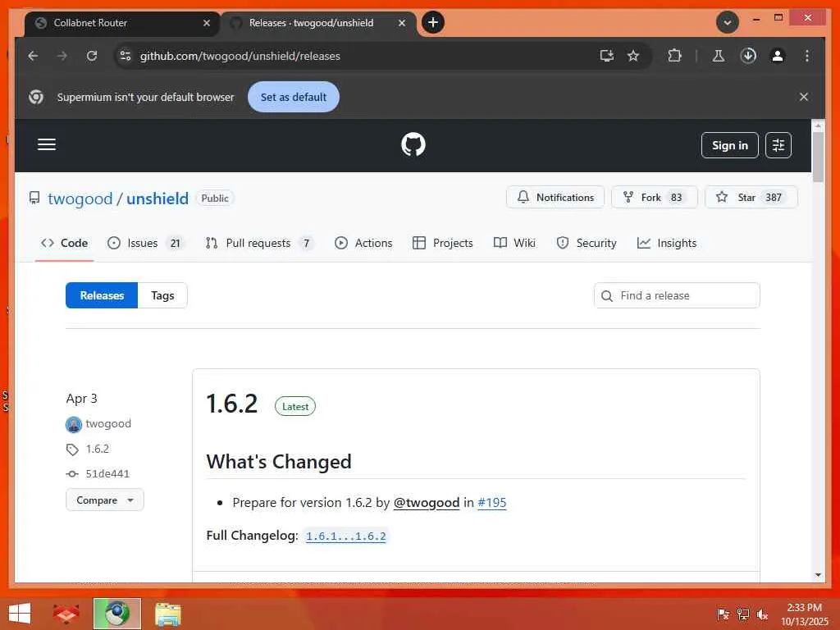The image size is (840, 630).
Task: Click the address bar URL
Action: tap(240, 56)
